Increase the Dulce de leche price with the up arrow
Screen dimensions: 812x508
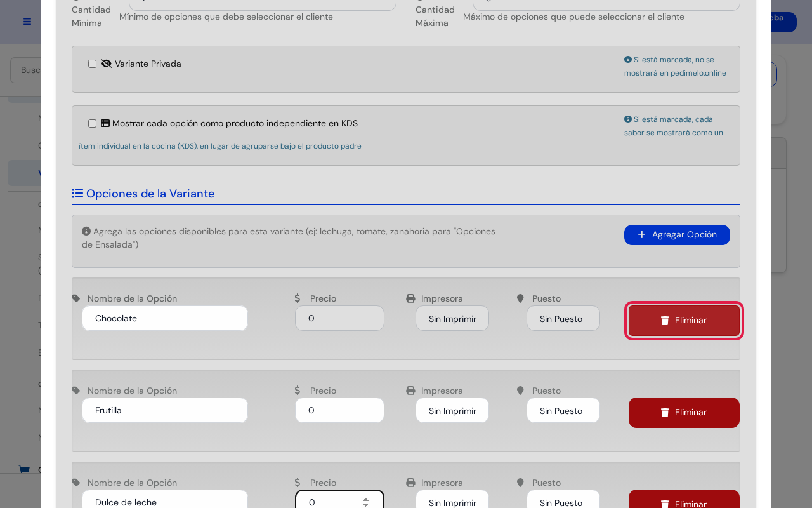[365, 499]
